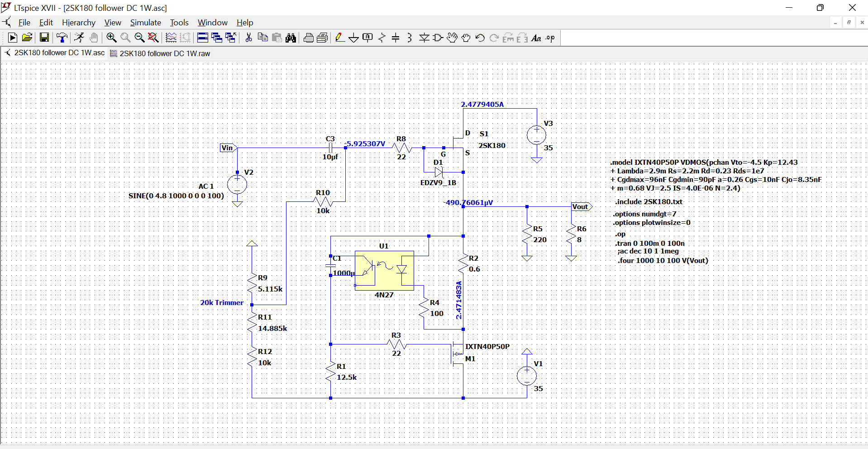The width and height of the screenshot is (868, 449).
Task: Click the IXTN40P50P MOSFET label
Action: 487,347
